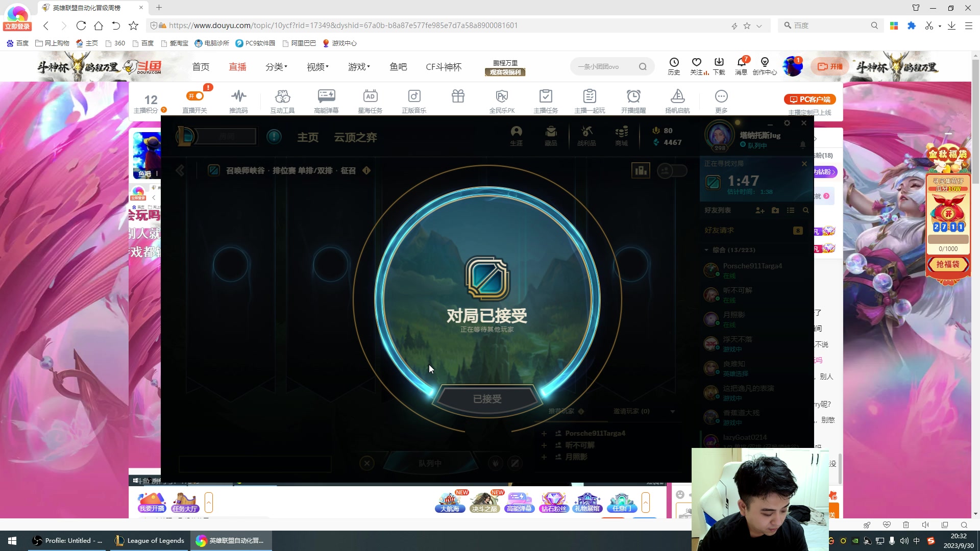Viewport: 980px width, 551px height.
Task: Toggle the party open/closed switch in lobby
Action: [x=672, y=170]
